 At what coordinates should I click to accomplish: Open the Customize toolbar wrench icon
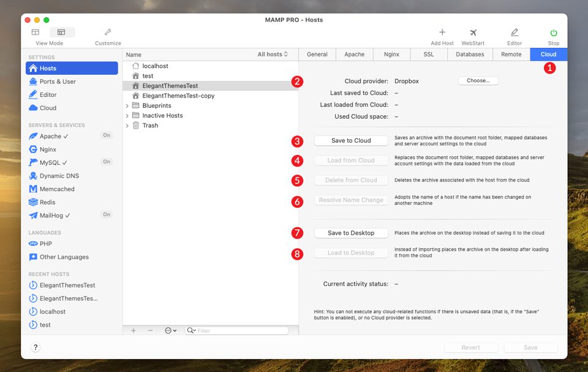point(107,31)
